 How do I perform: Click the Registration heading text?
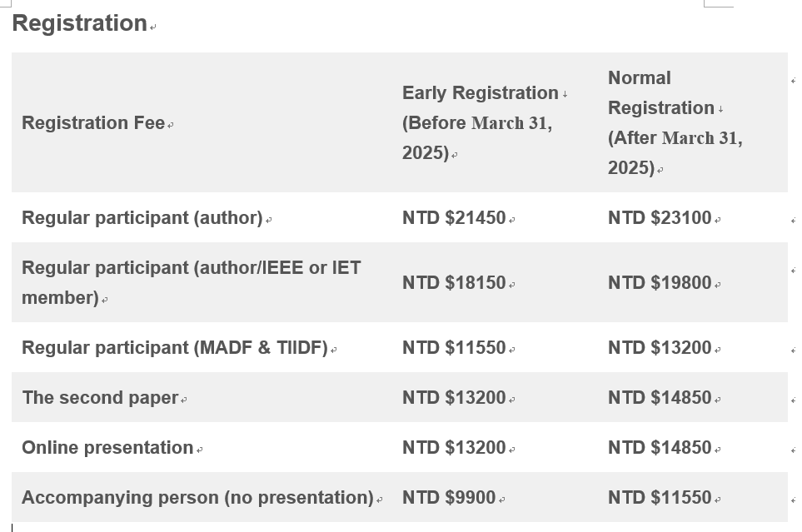point(80,23)
